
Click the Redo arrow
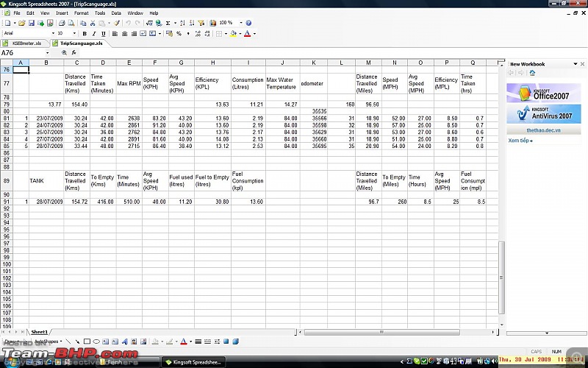coord(137,24)
